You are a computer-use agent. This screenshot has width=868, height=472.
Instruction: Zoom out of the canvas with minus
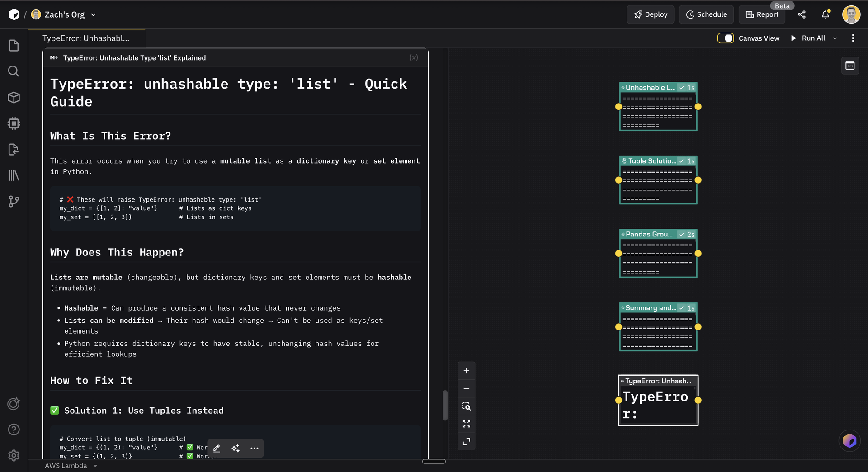(467, 388)
